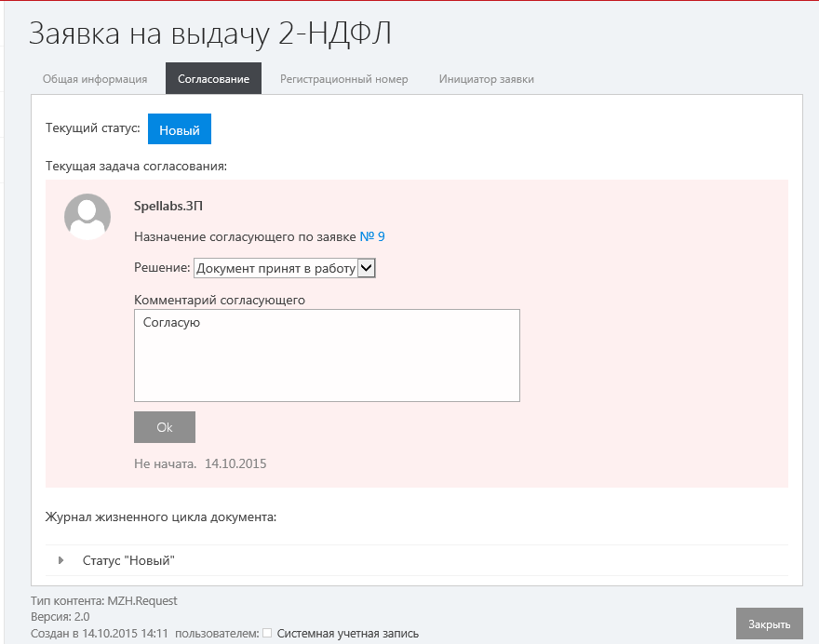Expand the Статус "Новый" triangle arrow
Viewport: 819px width, 644px height.
pyautogui.click(x=61, y=560)
